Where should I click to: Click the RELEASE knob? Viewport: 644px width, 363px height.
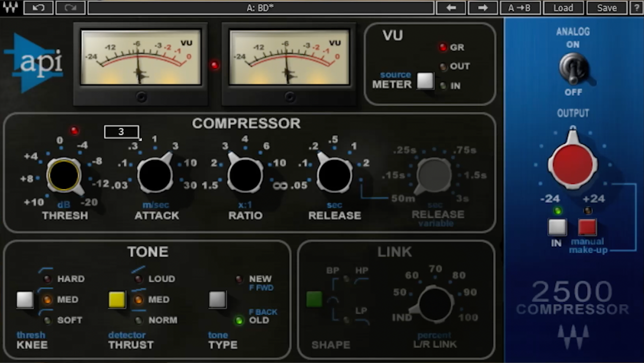(x=335, y=175)
